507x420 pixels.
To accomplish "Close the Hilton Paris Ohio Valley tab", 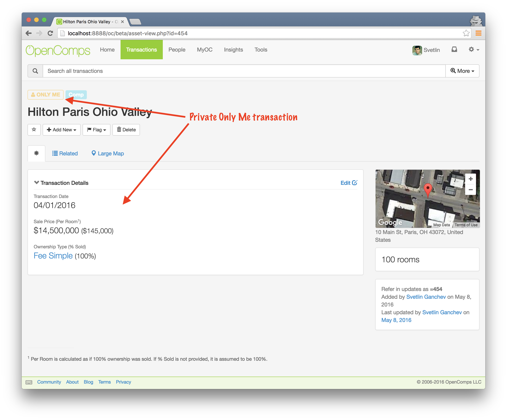I will click(x=122, y=22).
